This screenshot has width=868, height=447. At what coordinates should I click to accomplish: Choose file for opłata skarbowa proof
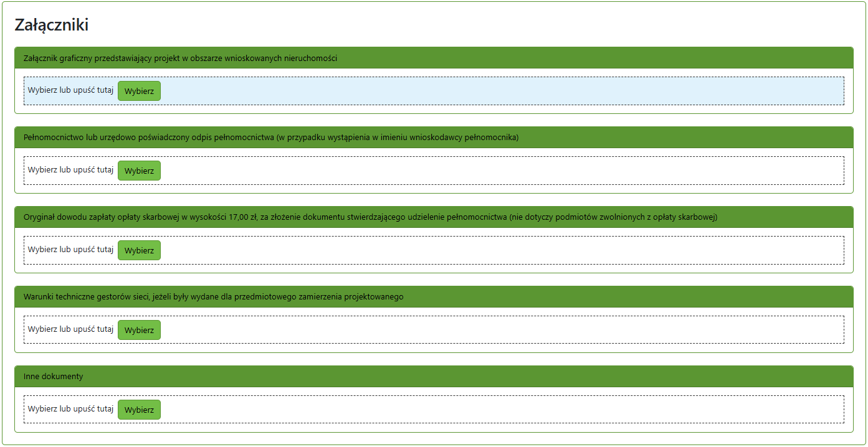tap(139, 250)
